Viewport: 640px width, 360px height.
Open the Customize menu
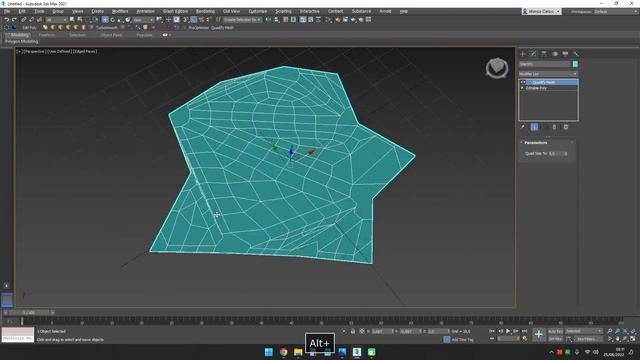258,11
